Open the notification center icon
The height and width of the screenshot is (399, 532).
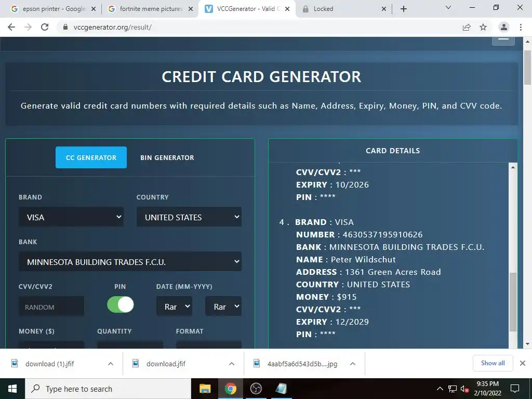pyautogui.click(x=515, y=389)
